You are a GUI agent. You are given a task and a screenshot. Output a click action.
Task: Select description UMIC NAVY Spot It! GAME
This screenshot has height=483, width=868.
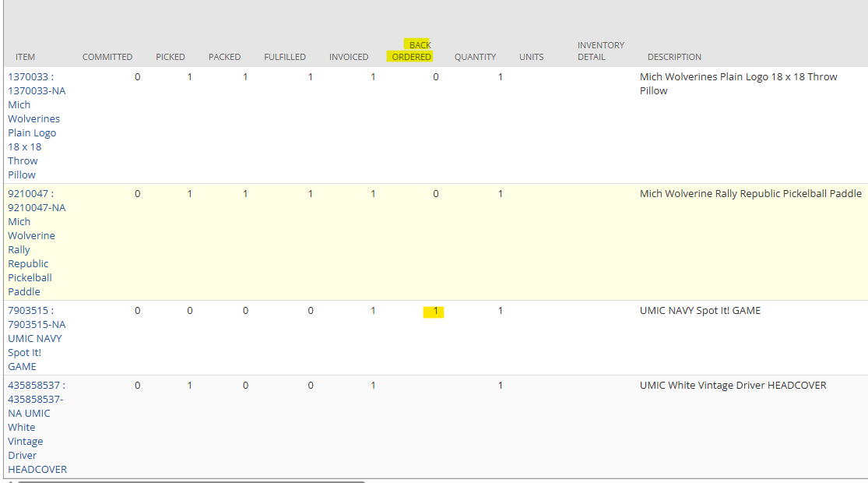(701, 311)
